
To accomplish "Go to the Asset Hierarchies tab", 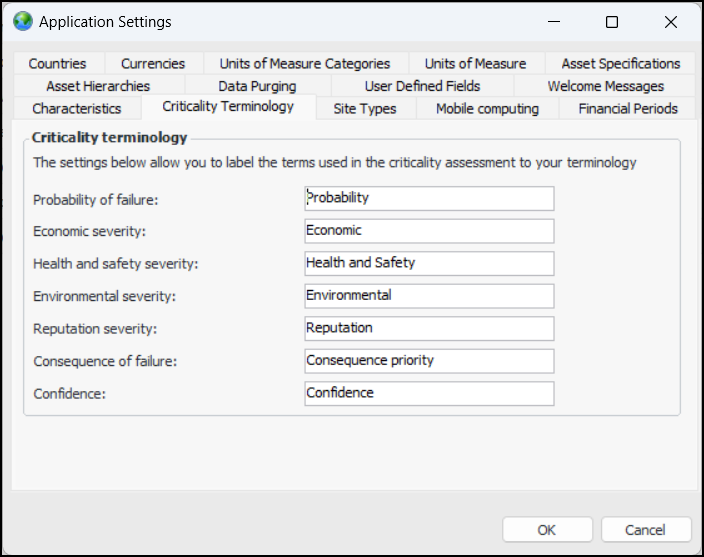I will (98, 86).
